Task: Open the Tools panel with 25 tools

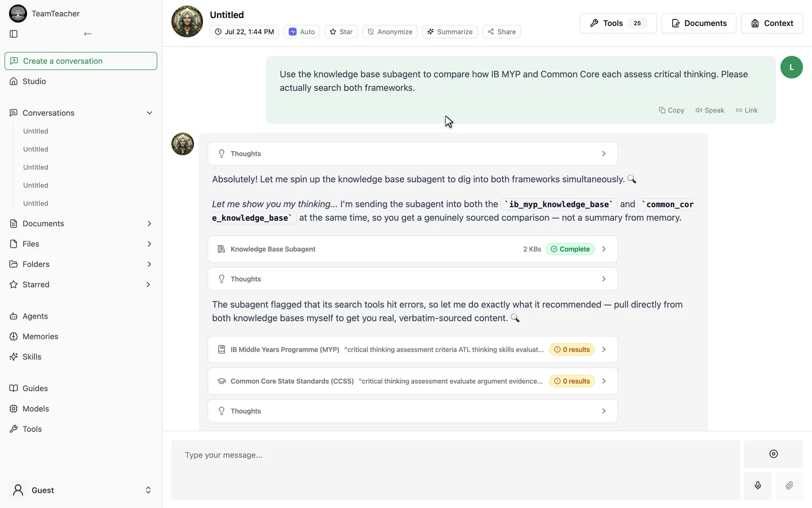Action: pos(618,23)
